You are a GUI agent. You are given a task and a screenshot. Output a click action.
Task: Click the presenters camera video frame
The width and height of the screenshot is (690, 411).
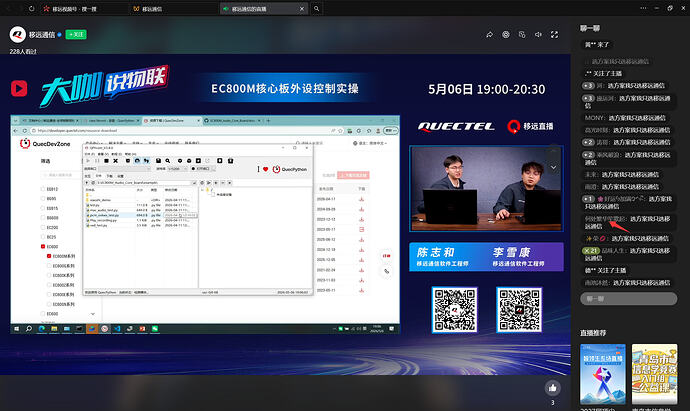486,188
